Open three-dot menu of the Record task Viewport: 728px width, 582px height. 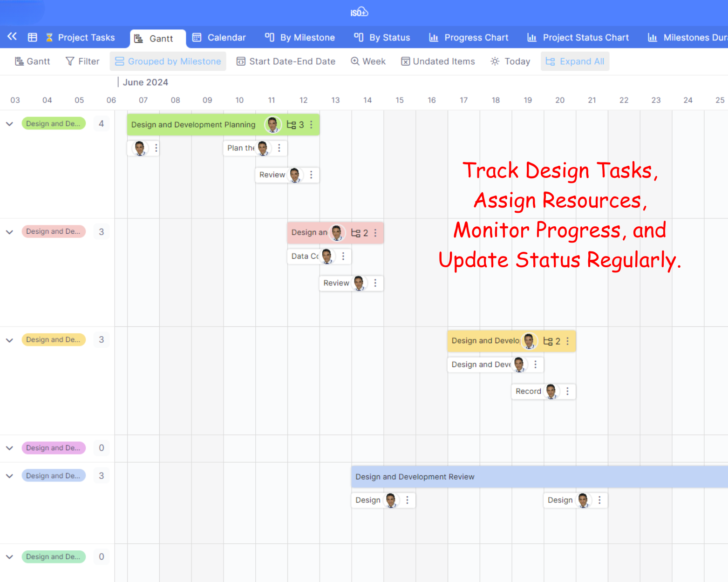pos(567,392)
